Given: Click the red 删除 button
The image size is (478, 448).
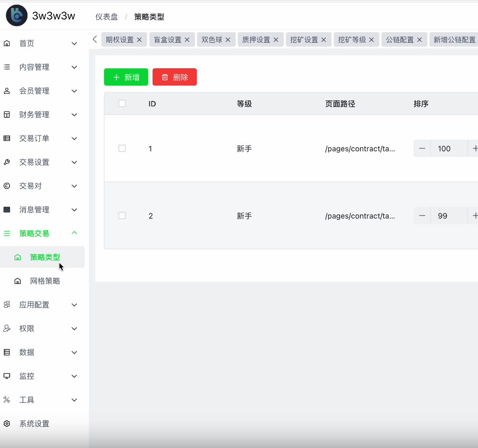Looking at the screenshot, I should 175,77.
